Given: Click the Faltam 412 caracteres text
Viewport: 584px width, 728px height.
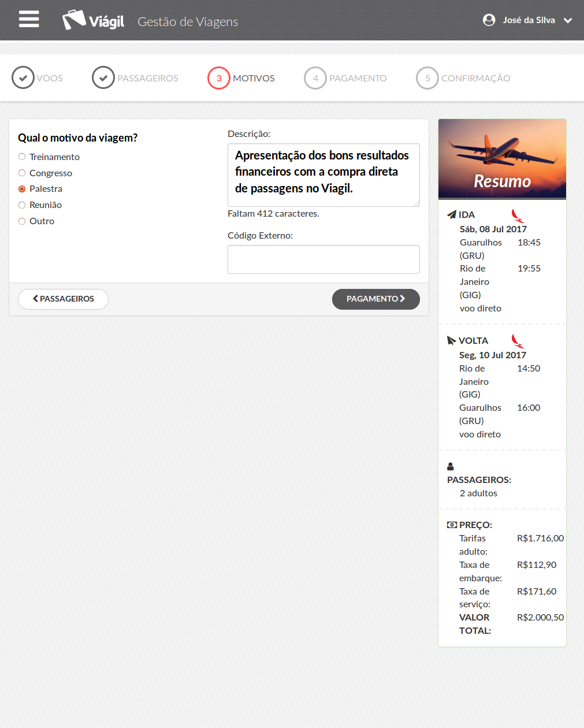Looking at the screenshot, I should pos(273,213).
